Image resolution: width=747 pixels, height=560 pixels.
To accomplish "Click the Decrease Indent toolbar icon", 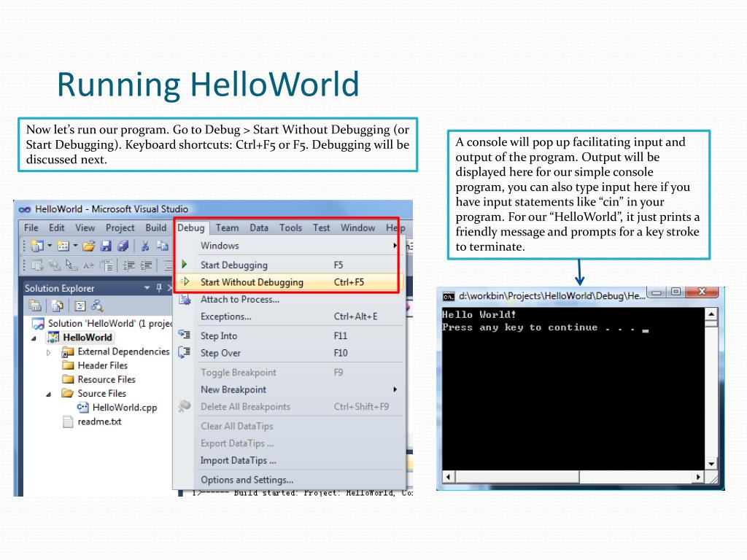I will pyautogui.click(x=128, y=265).
